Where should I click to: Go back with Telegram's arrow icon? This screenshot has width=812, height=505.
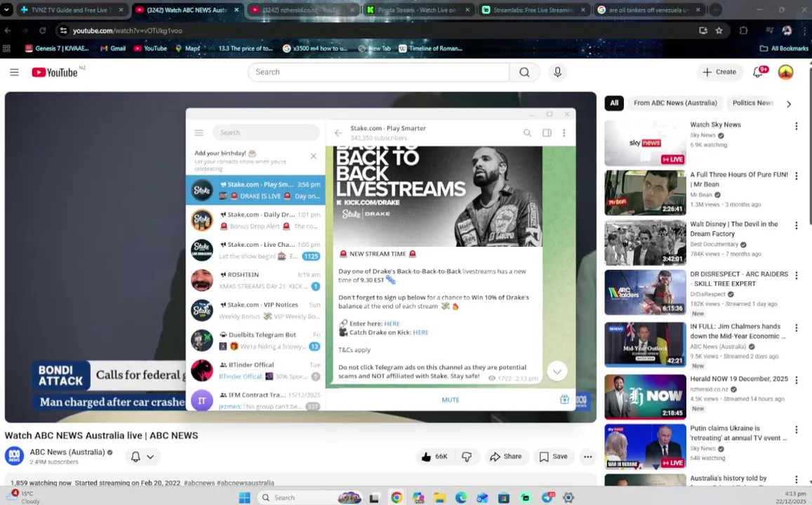tap(338, 133)
